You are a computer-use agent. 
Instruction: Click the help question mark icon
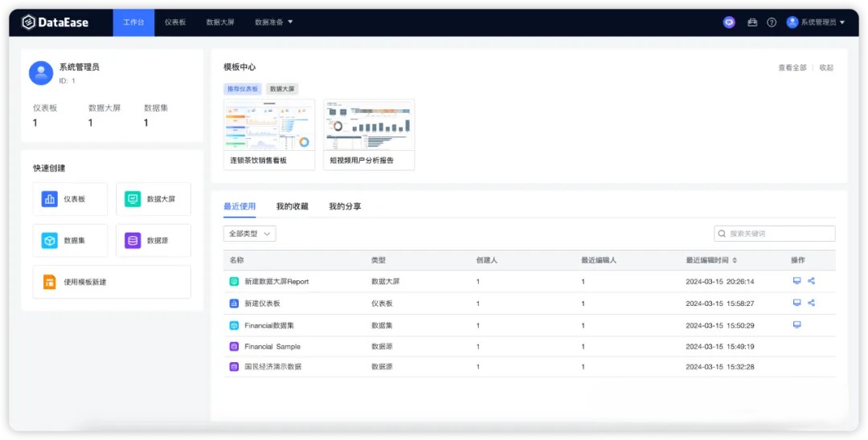click(x=772, y=22)
